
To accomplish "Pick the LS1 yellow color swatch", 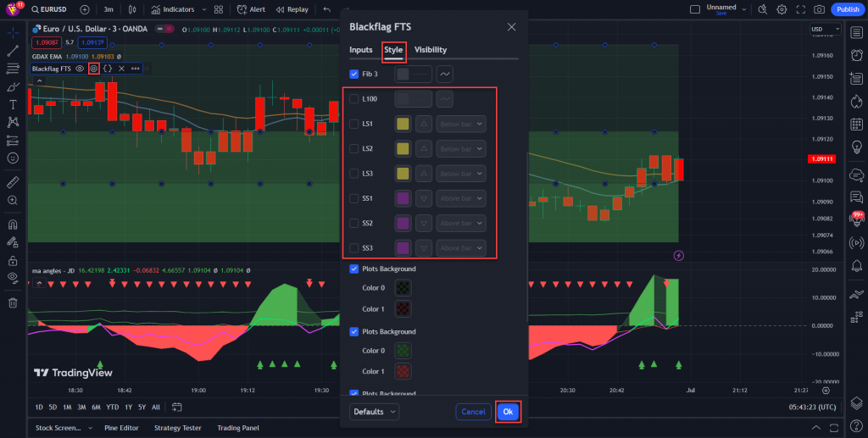I will [x=403, y=124].
